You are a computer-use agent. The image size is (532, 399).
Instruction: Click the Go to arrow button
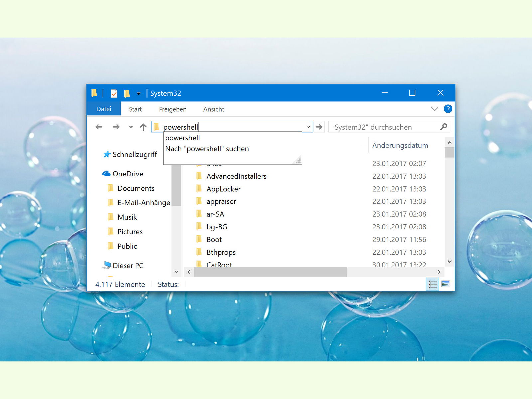319,127
